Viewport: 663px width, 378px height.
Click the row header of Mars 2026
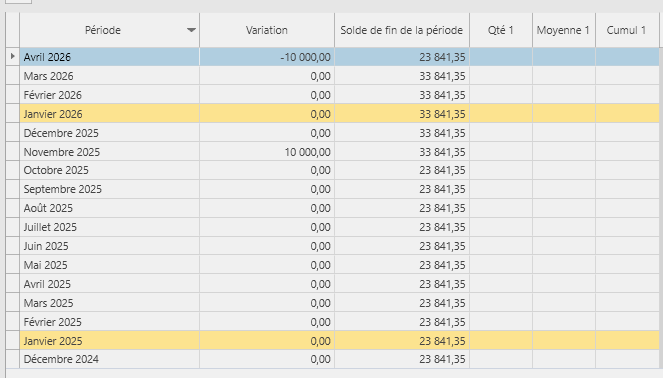[x=13, y=76]
